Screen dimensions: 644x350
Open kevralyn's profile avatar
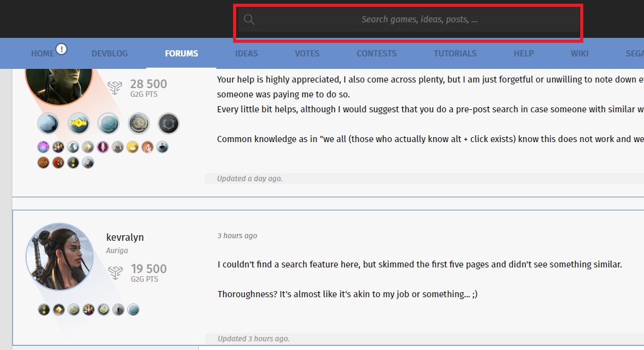coord(60,257)
